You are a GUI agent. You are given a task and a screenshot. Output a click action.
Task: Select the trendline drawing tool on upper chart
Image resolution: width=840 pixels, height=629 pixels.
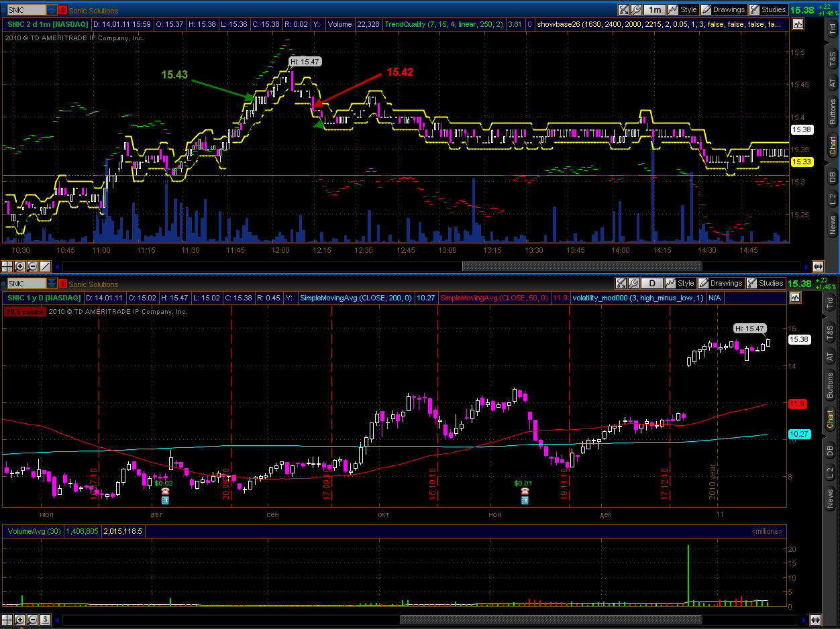pyautogui.click(x=45, y=266)
